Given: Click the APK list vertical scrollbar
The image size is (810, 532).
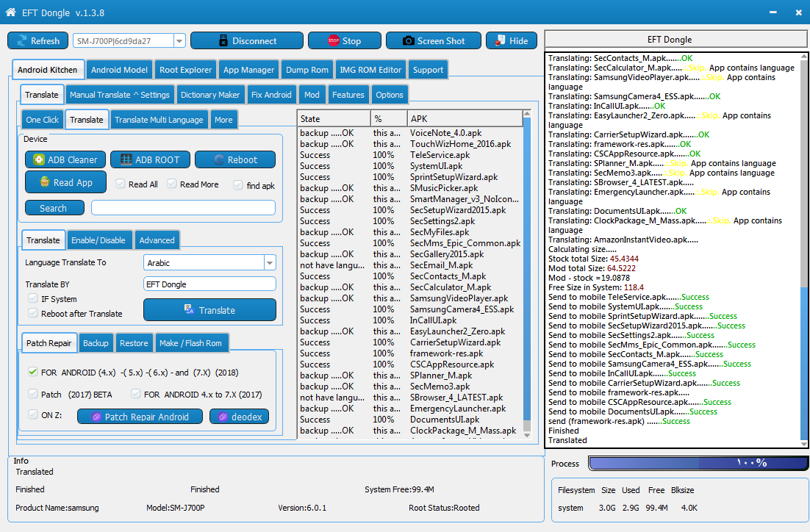Looking at the screenshot, I should (x=527, y=274).
